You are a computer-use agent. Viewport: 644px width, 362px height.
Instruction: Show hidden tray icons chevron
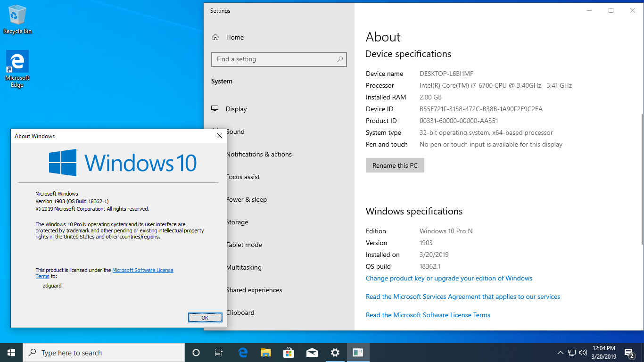[560, 353]
